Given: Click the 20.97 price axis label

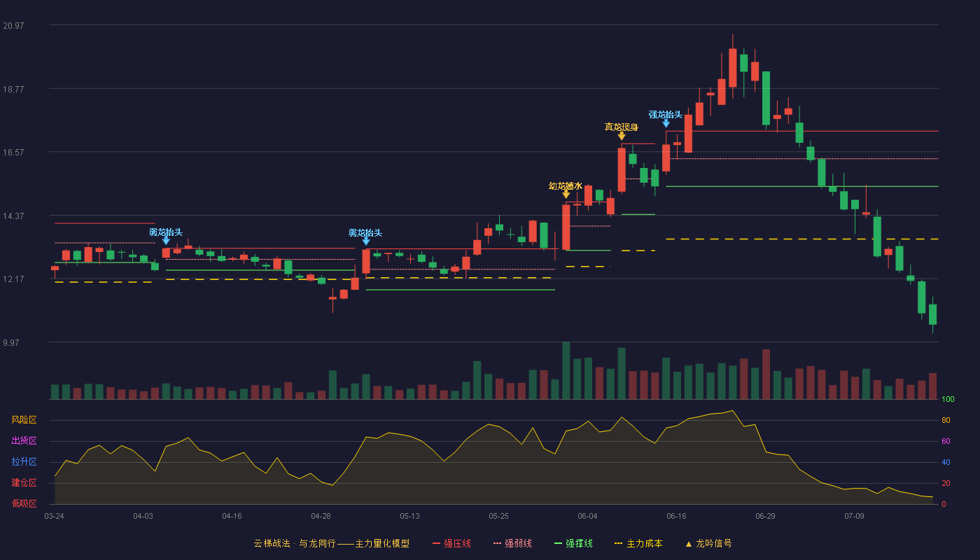Looking at the screenshot, I should [13, 26].
